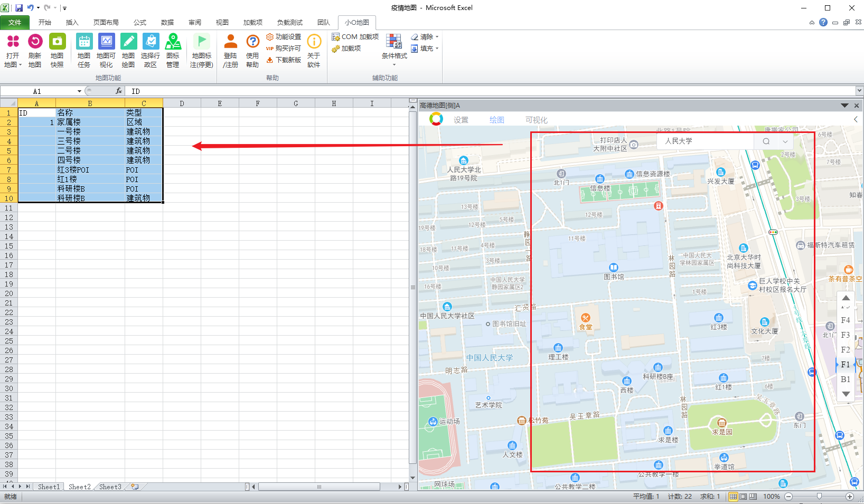Select floor F2 in the map floor selector
Image resolution: width=864 pixels, height=504 pixels.
pos(846,350)
